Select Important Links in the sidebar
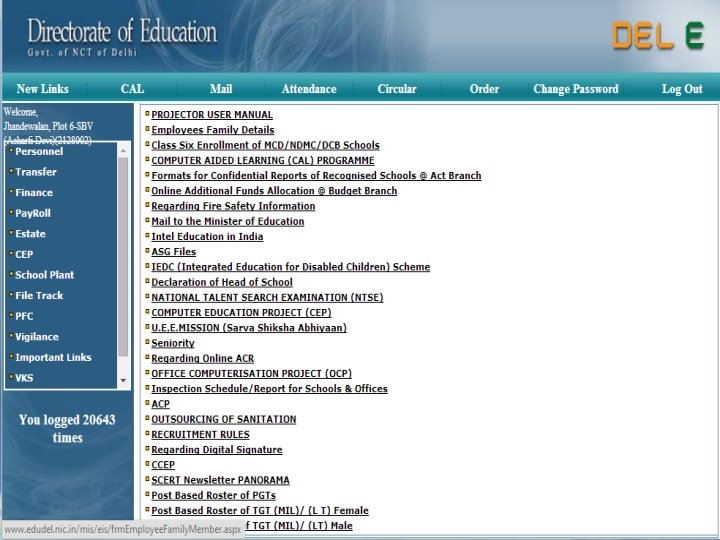Viewport: 720px width, 540px height. (x=53, y=358)
